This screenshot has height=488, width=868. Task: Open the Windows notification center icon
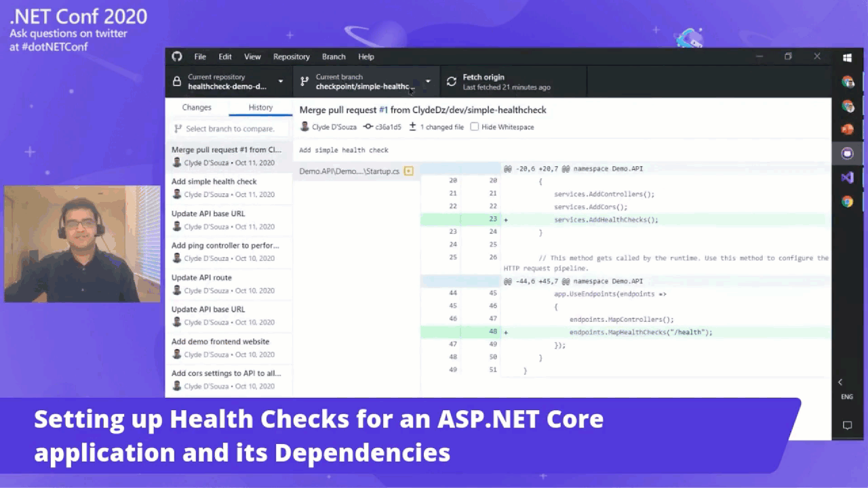pos(847,426)
